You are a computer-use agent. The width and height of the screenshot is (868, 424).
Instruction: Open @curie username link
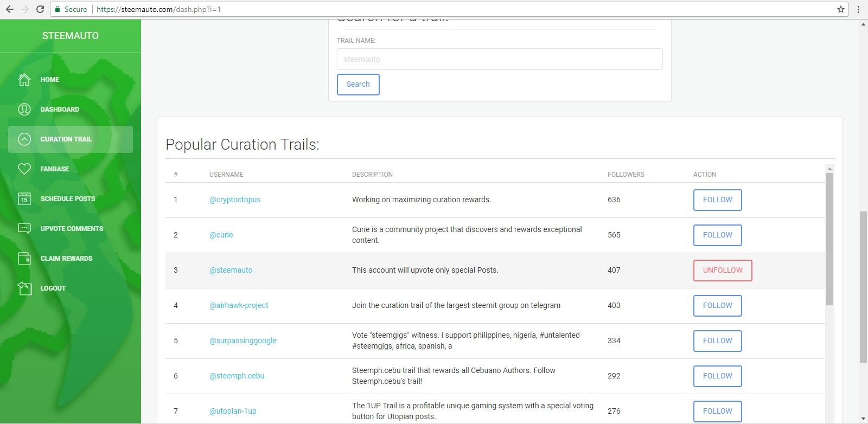click(x=221, y=235)
